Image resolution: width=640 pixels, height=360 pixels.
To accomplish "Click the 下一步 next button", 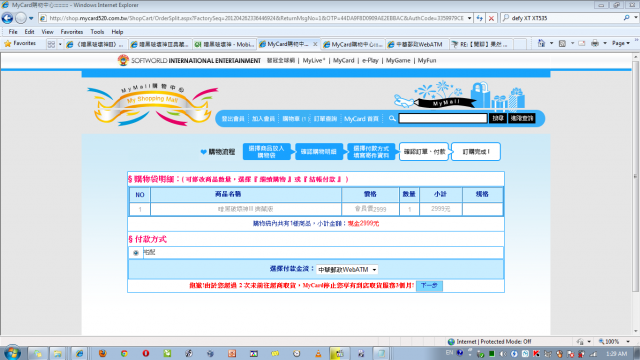I will pos(429,285).
